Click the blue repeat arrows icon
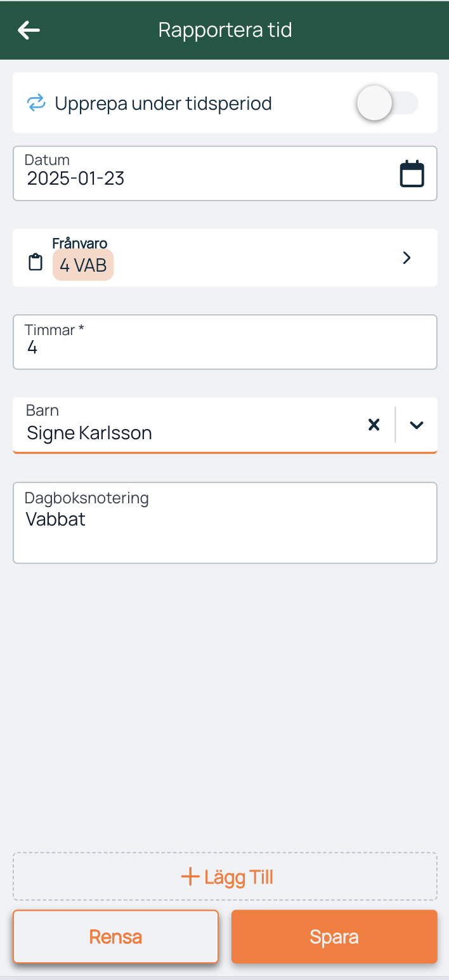The height and width of the screenshot is (980, 449). click(36, 103)
